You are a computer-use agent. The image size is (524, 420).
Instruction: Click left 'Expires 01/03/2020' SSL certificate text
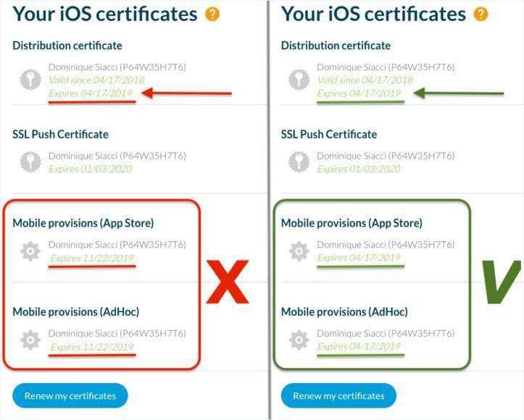[91, 169]
